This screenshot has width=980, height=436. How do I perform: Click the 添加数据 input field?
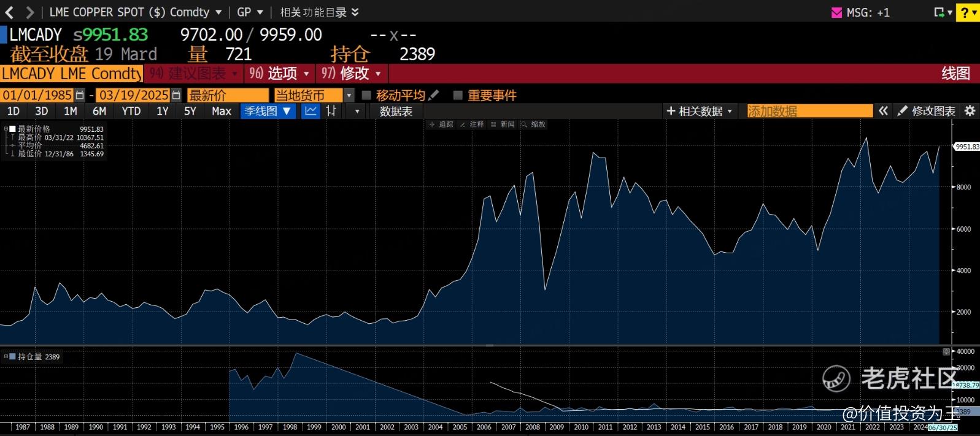(x=809, y=111)
